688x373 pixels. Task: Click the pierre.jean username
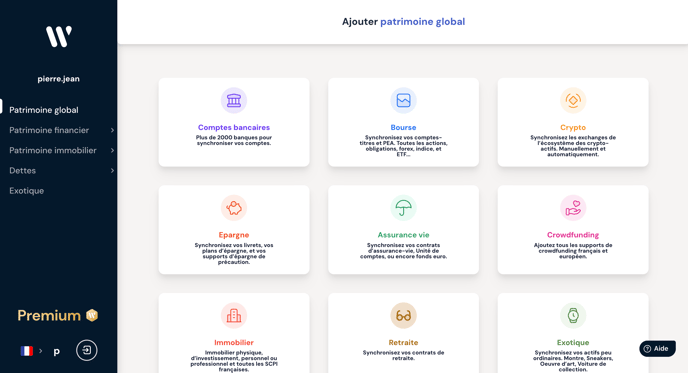tap(58, 79)
